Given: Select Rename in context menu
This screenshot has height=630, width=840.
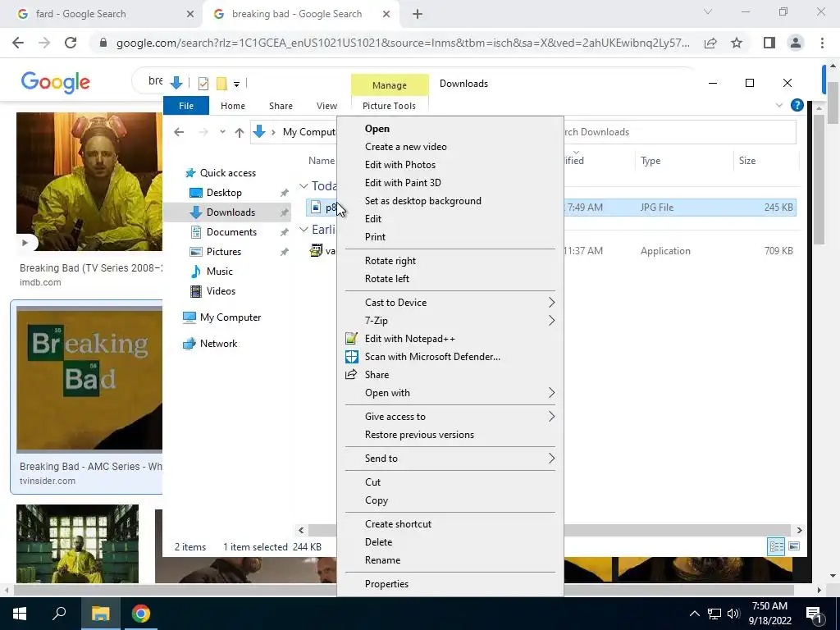Looking at the screenshot, I should (382, 560).
